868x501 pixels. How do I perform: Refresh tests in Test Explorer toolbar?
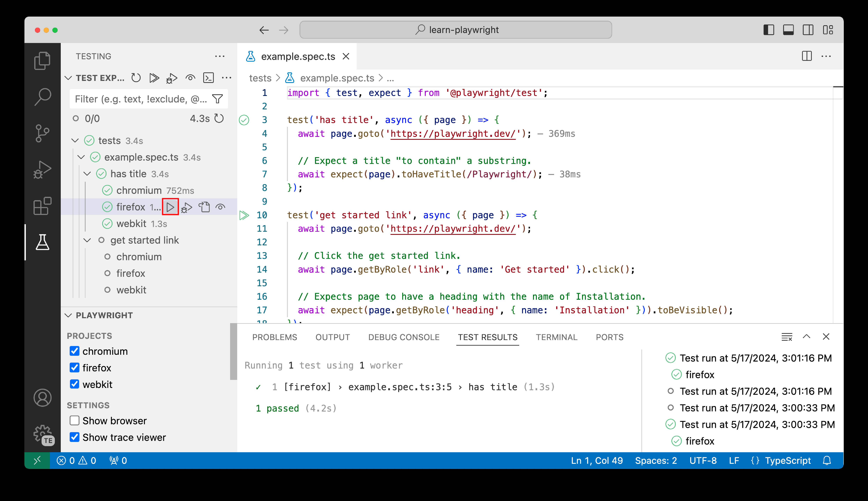tap(136, 78)
